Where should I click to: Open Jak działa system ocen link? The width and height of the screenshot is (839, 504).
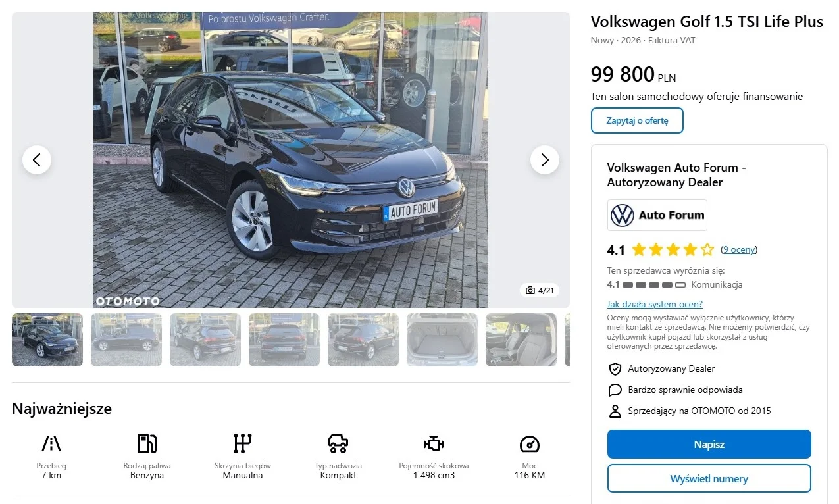point(655,304)
